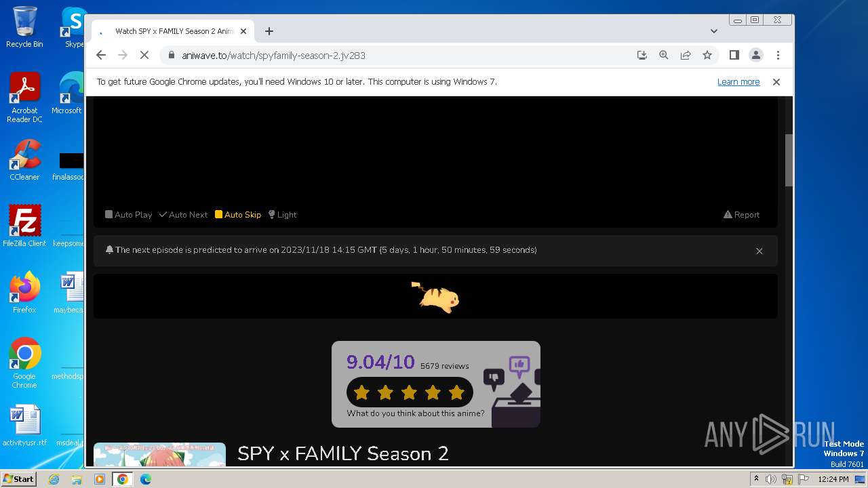Screen dimensions: 868x488
Task: Click the address bar URL
Action: coord(273,56)
